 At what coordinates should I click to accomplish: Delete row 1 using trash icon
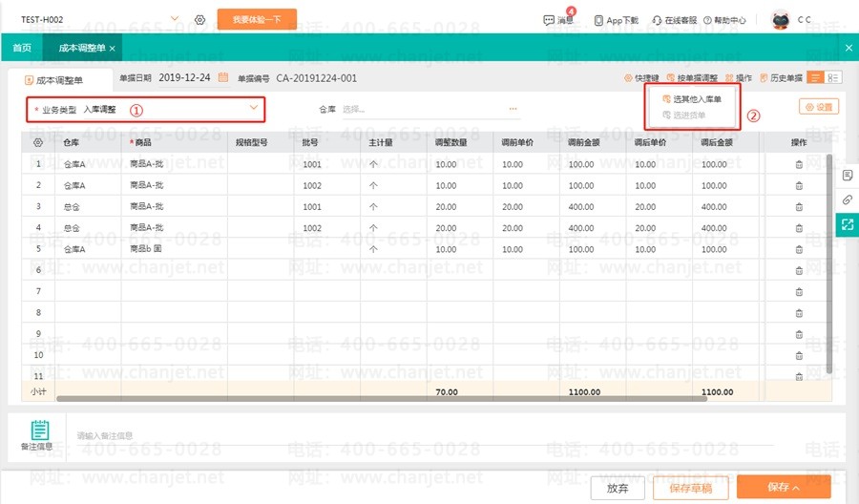(x=799, y=164)
